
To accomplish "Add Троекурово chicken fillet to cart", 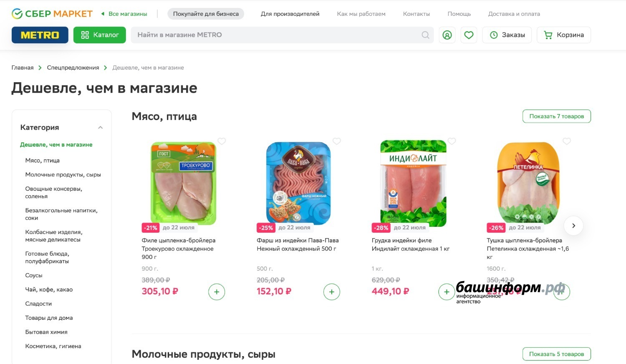I will click(x=217, y=292).
